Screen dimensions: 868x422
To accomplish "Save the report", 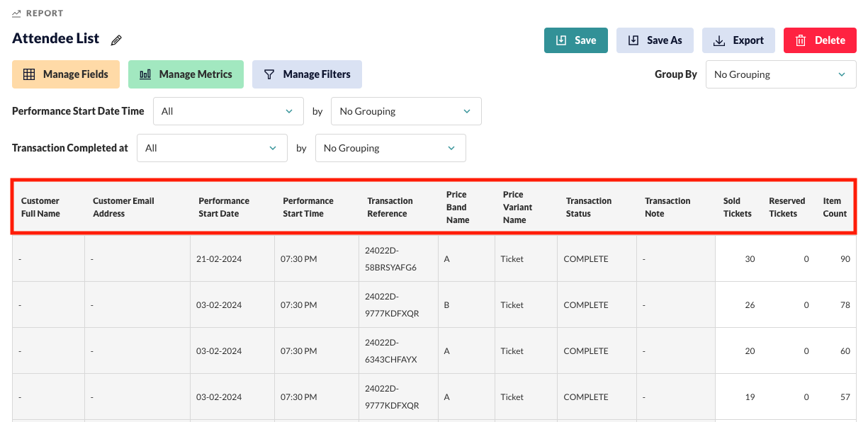I will (x=576, y=40).
